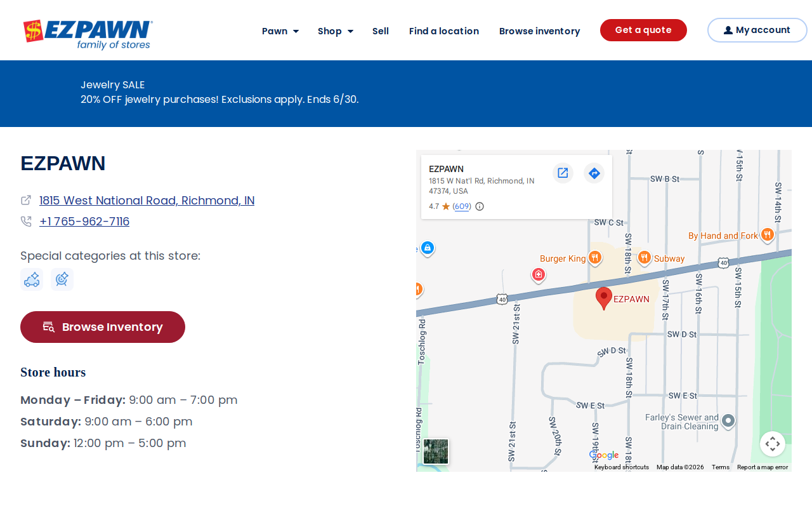Screen dimensions: 812x508
Task: Click the blue directions arrow icon
Action: [x=594, y=173]
